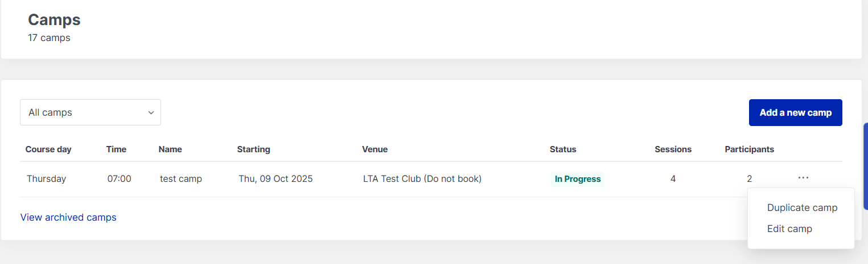Viewport: 868px width, 264px height.
Task: Click the Course day column header
Action: tap(48, 149)
